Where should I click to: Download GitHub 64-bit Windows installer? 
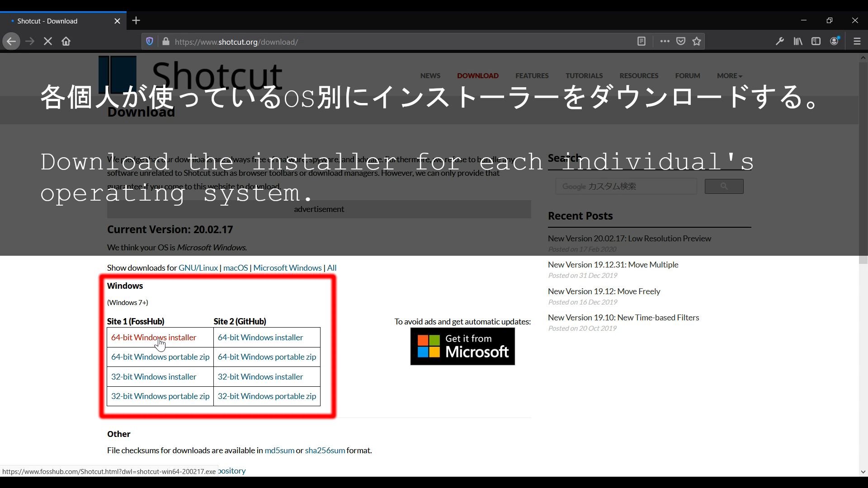coord(260,338)
